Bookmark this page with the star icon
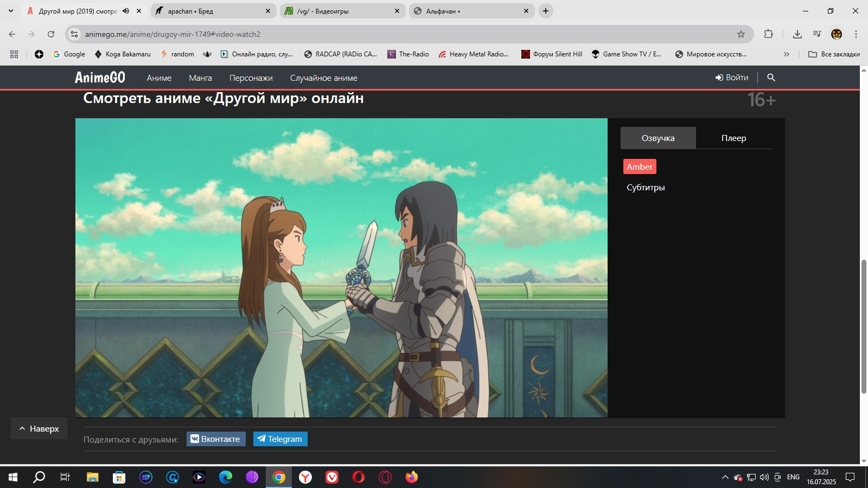 pyautogui.click(x=741, y=34)
